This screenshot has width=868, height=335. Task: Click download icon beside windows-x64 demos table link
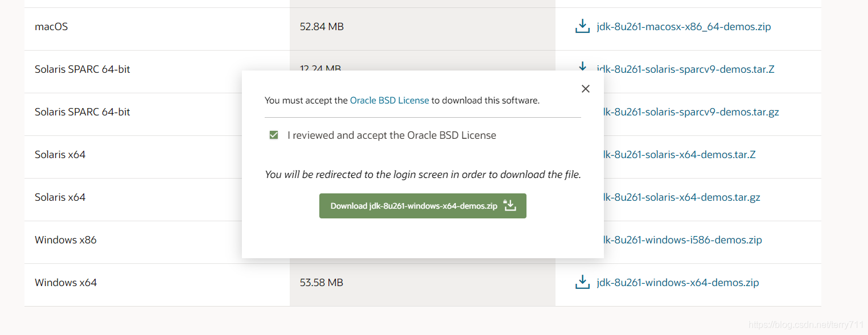click(582, 282)
